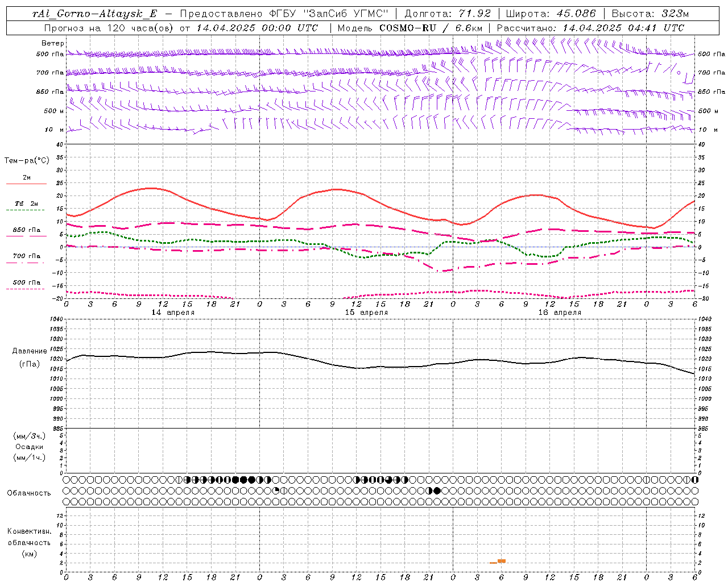Click the 'Модель COSMO-RU / 6.6км' label
This screenshot has width=728, height=582.
(410, 28)
